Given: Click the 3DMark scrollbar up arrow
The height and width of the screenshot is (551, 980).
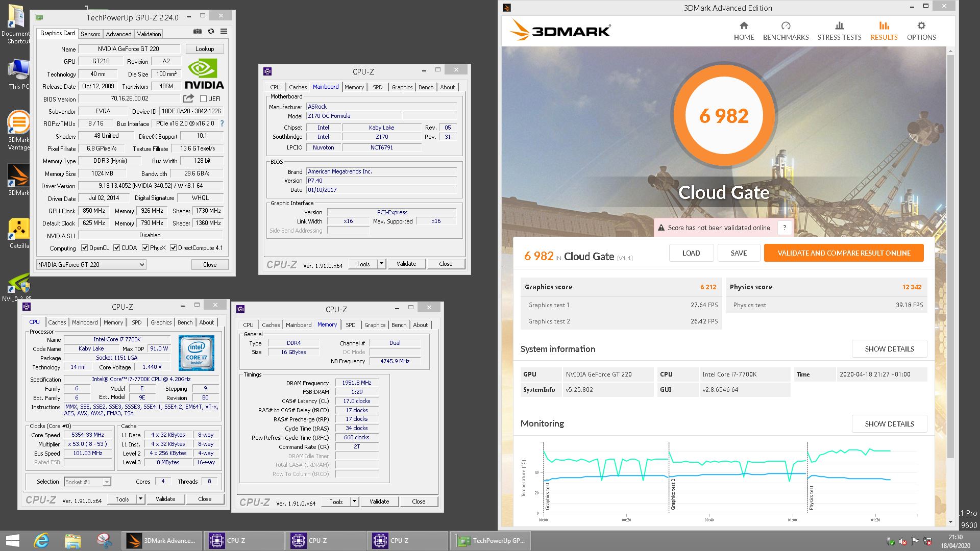Looking at the screenshot, I should point(950,51).
